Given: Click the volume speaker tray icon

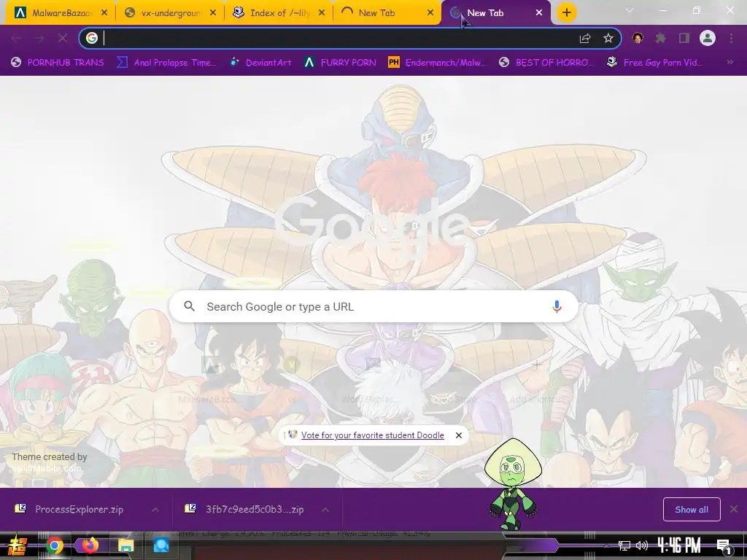Looking at the screenshot, I should (642, 545).
